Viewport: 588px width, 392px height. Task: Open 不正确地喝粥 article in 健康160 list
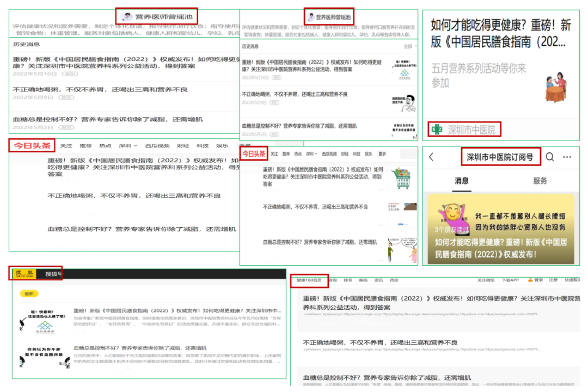(380, 342)
